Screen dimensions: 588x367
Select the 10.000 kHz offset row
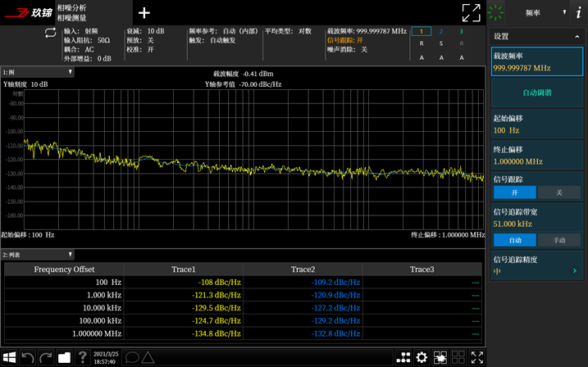pos(243,307)
